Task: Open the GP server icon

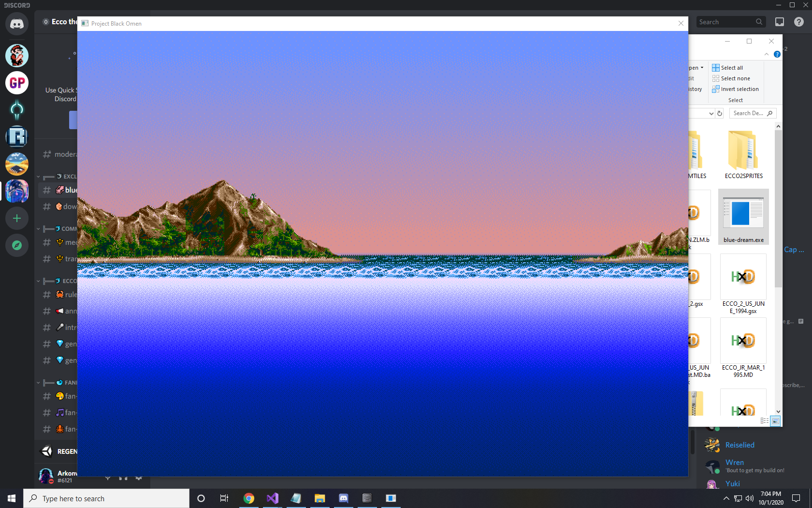Action: [17, 83]
